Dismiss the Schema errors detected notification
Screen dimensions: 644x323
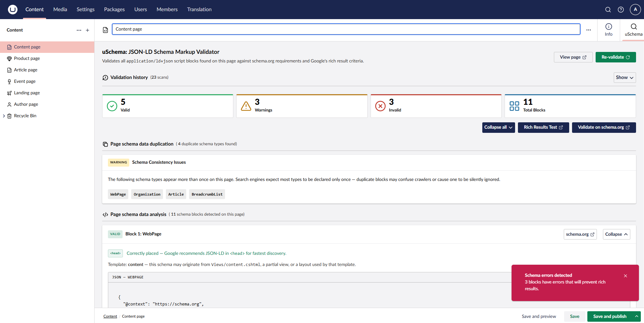(x=625, y=276)
